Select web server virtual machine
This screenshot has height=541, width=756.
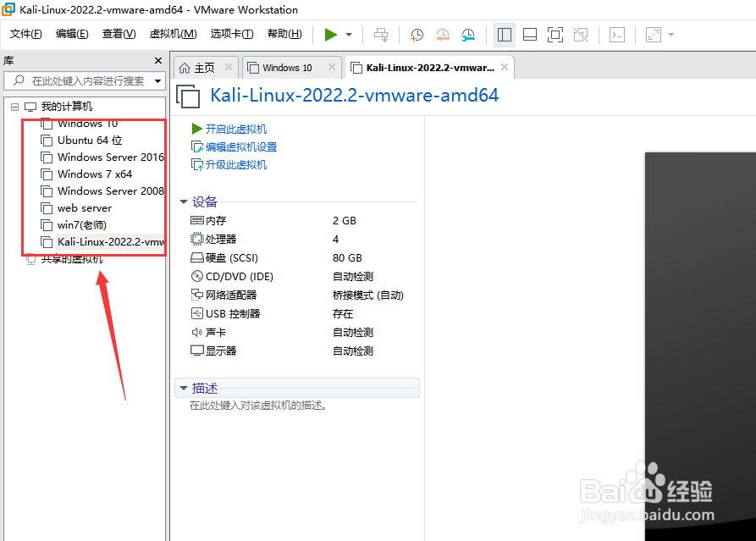(x=85, y=208)
